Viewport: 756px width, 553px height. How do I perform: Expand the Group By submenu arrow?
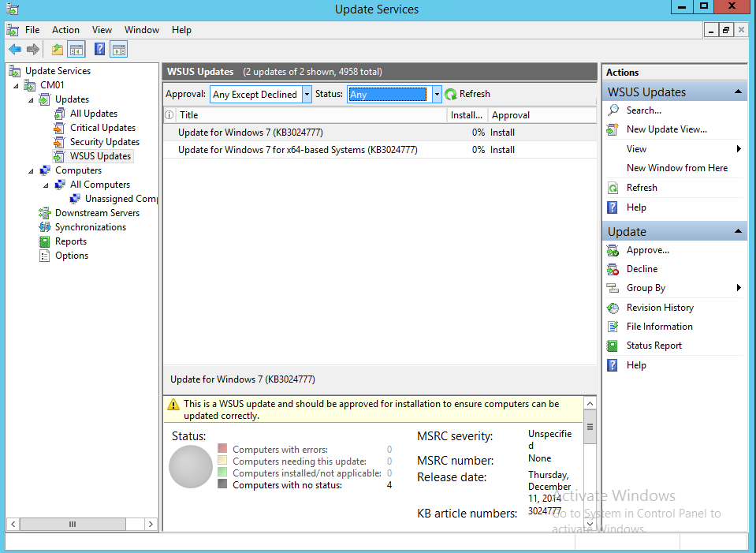click(739, 288)
